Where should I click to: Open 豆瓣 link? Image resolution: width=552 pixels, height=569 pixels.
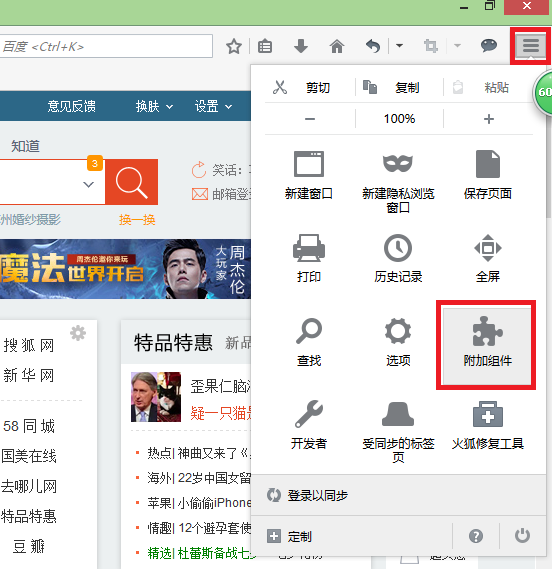pos(29,546)
